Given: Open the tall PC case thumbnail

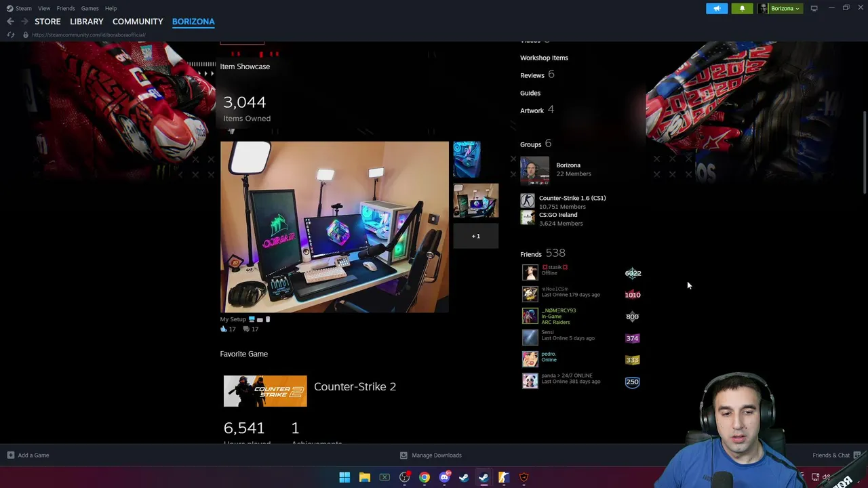Looking at the screenshot, I should (x=467, y=159).
